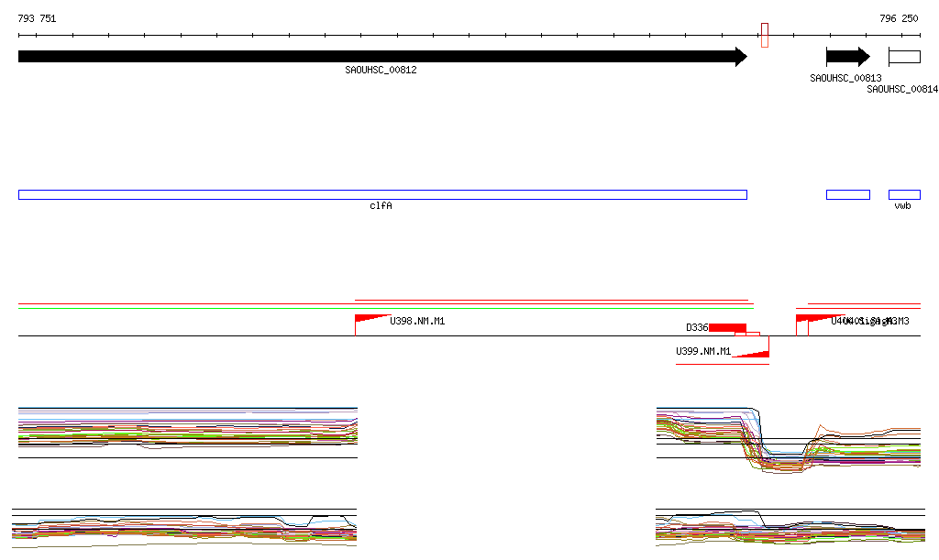Select the U399.NM.M1 red wedge

point(756,350)
